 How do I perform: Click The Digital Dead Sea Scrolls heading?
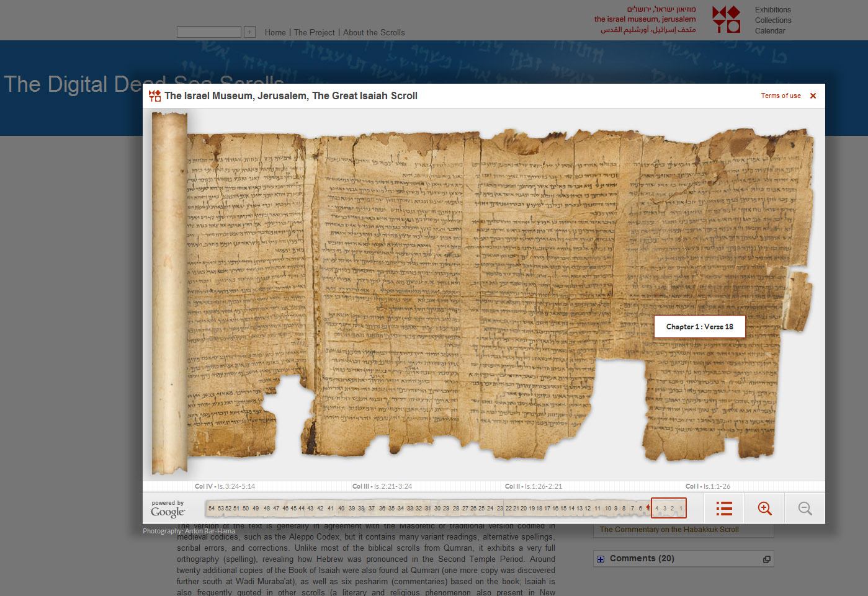[x=144, y=84]
